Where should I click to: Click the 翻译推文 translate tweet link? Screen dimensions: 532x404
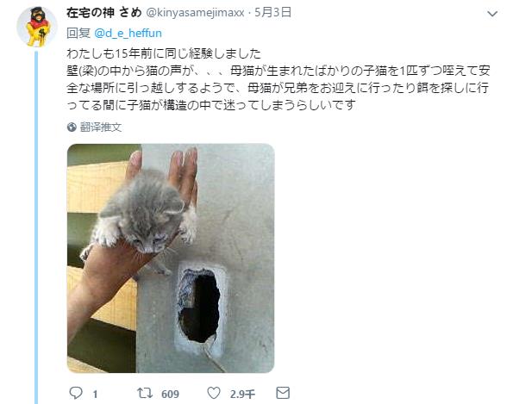[101, 127]
